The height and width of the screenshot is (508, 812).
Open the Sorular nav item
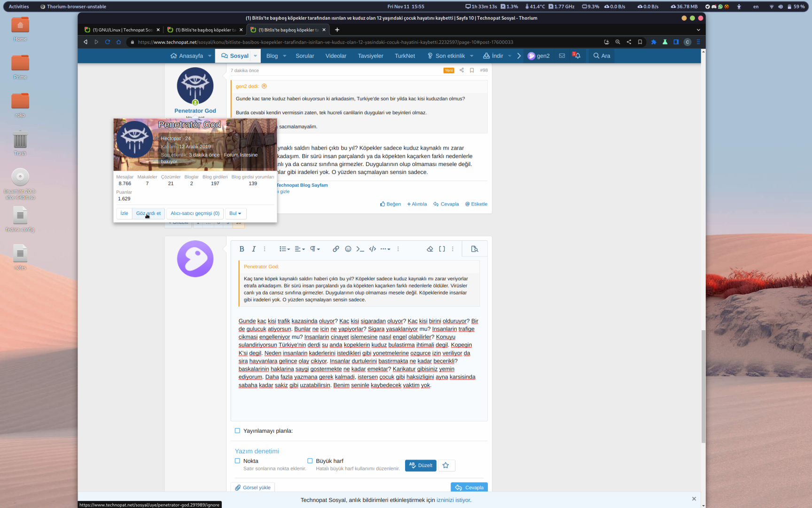coord(304,56)
